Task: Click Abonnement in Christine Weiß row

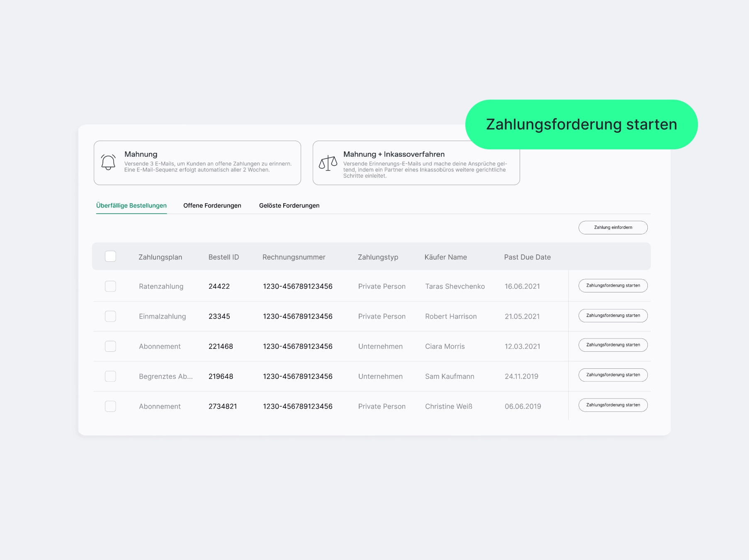Action: coord(160,406)
